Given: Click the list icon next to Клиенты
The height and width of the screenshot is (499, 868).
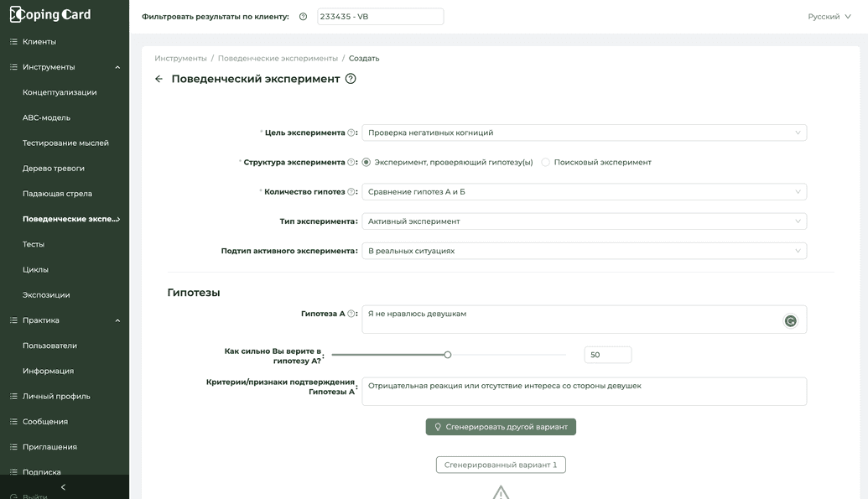Looking at the screenshot, I should (14, 42).
